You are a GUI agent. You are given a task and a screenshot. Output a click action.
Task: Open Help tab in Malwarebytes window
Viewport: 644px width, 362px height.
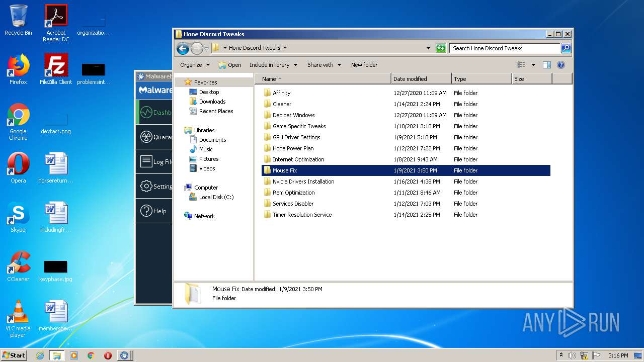154,211
